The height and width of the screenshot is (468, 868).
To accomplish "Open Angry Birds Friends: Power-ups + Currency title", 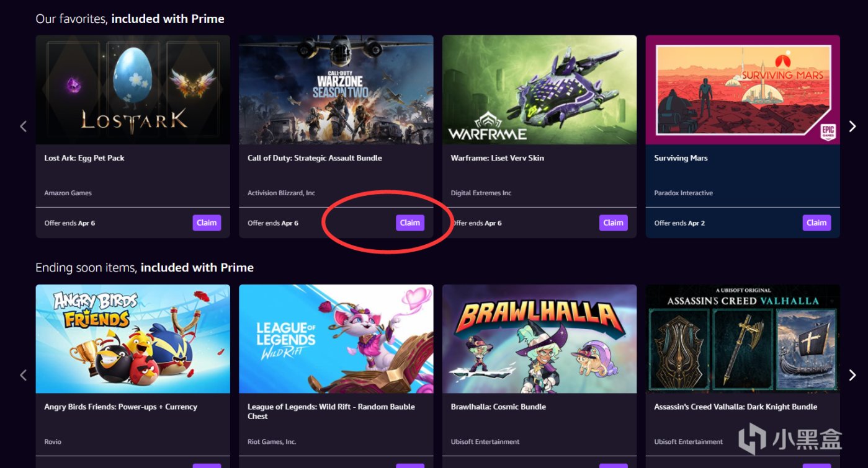I will (x=120, y=407).
